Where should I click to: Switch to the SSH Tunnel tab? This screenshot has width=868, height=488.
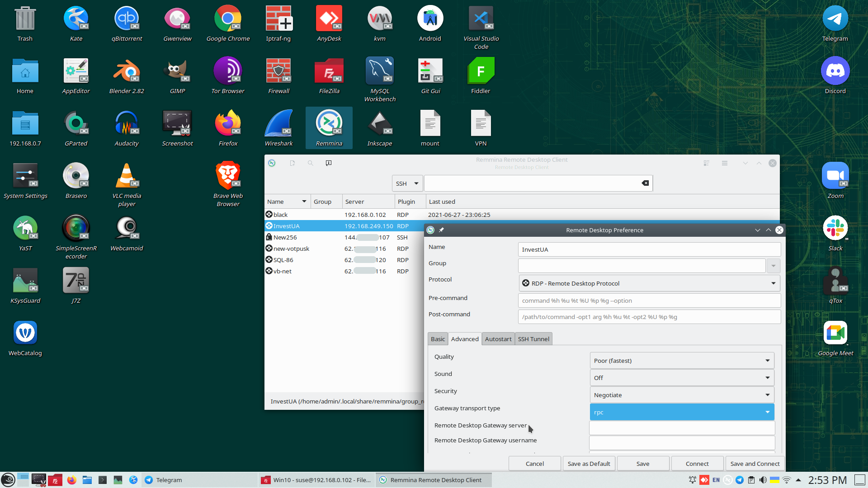pyautogui.click(x=533, y=339)
